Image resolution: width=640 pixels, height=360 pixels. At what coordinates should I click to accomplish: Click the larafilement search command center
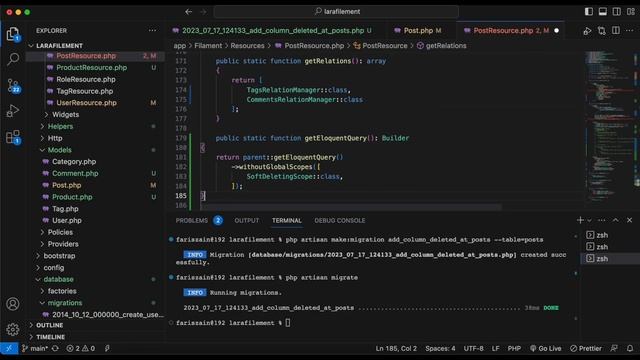336,12
